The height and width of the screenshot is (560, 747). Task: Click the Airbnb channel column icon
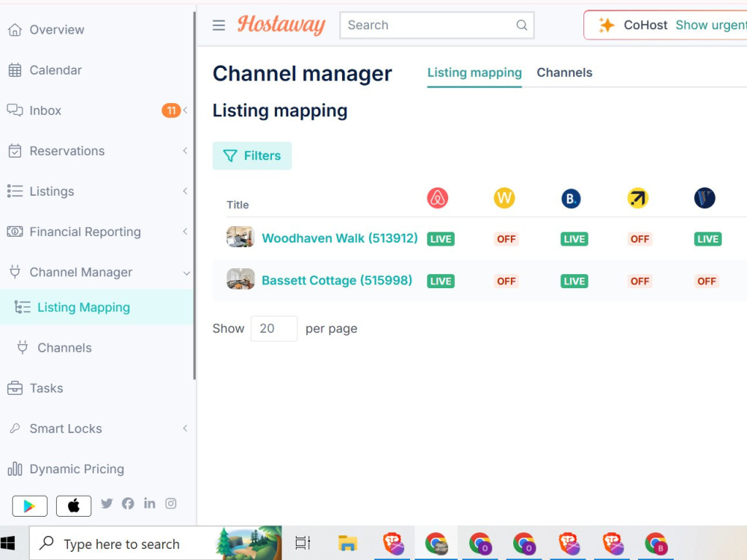click(x=437, y=198)
